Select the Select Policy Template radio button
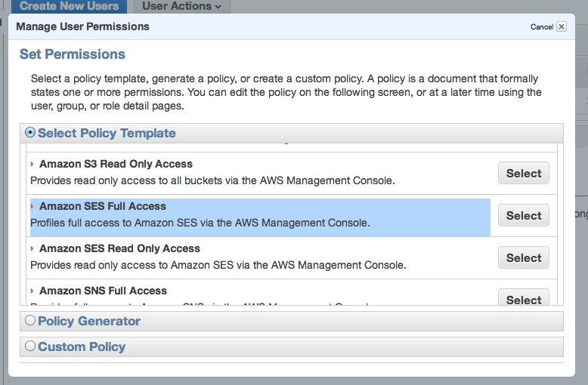 [30, 132]
